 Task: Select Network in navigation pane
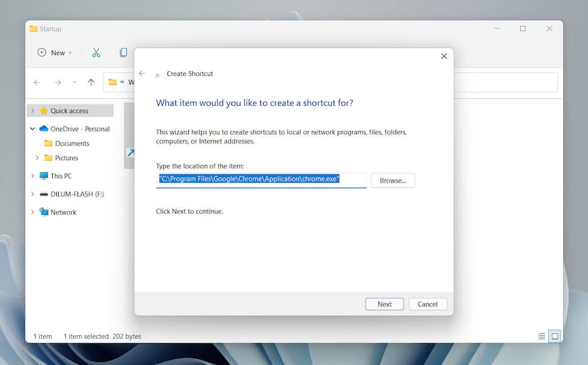(x=63, y=212)
